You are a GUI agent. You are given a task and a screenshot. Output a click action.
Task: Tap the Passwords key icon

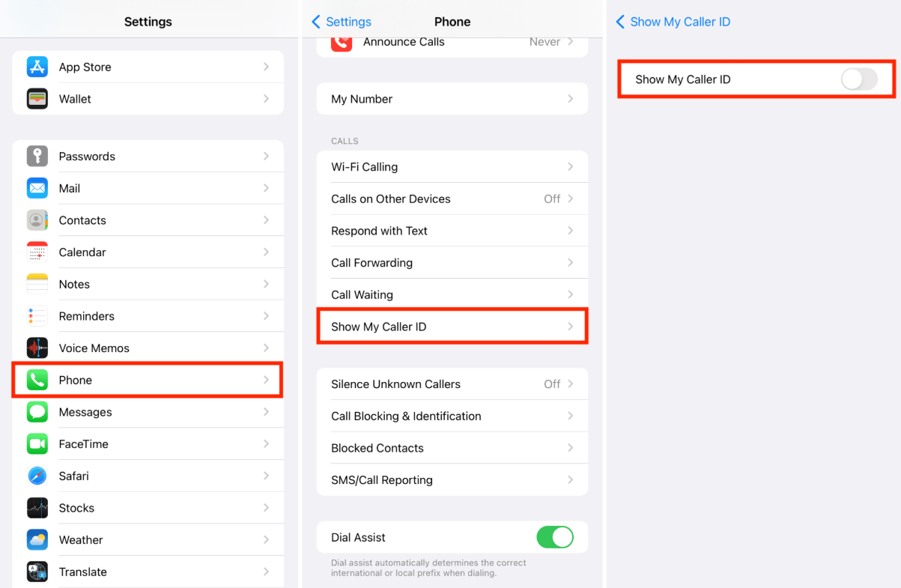coord(37,157)
